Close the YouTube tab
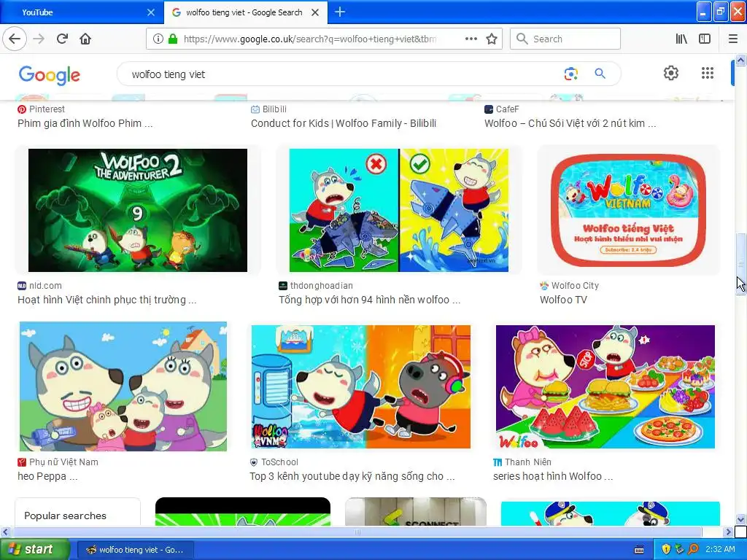Viewport: 747px width, 560px height. click(150, 12)
